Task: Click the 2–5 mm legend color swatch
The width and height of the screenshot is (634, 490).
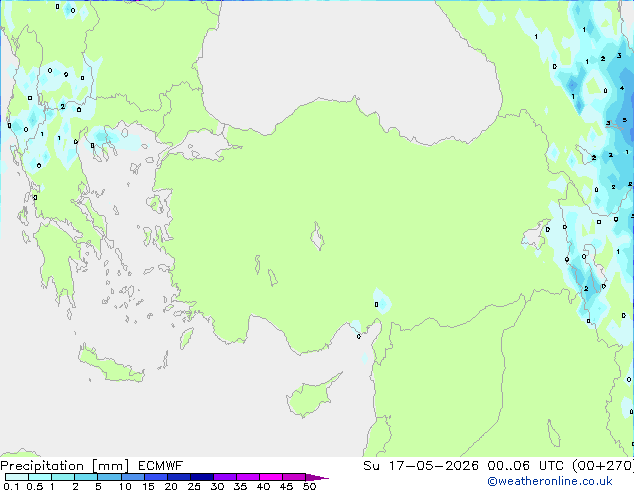Action: (86, 477)
